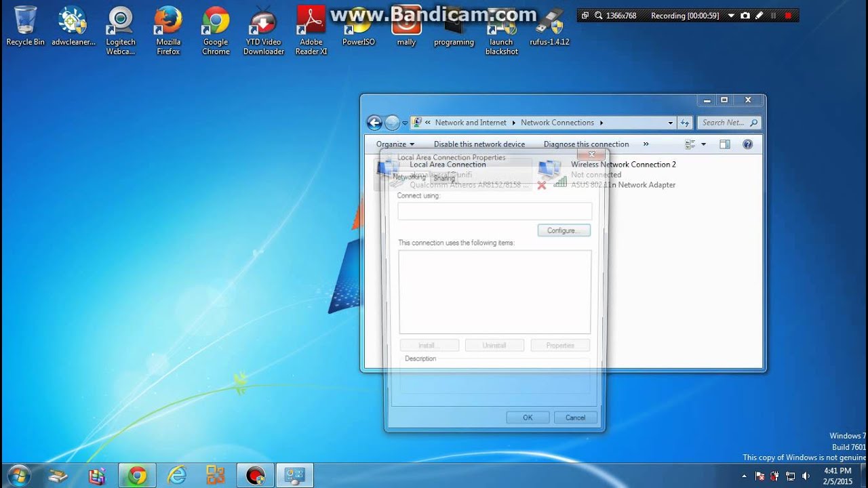Viewport: 868px width, 488px height.
Task: Open launch blackshot desktop shortcut
Action: coord(502,32)
